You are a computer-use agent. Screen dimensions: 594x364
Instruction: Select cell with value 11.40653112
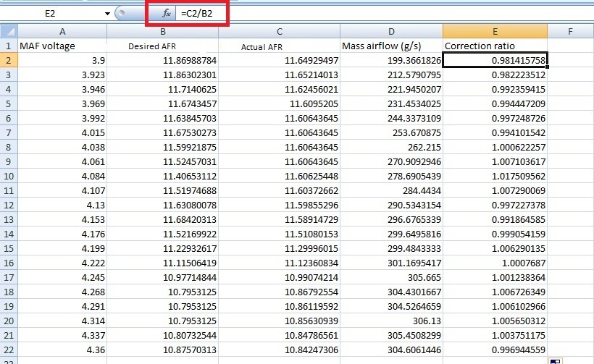[x=162, y=176]
